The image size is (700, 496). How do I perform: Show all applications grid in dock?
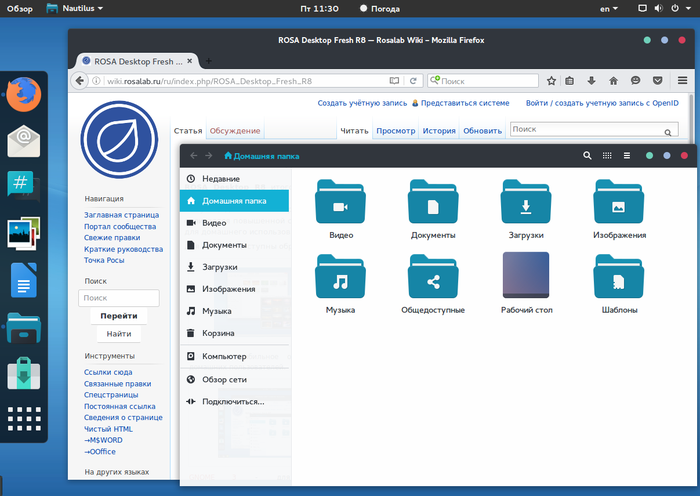(x=24, y=419)
